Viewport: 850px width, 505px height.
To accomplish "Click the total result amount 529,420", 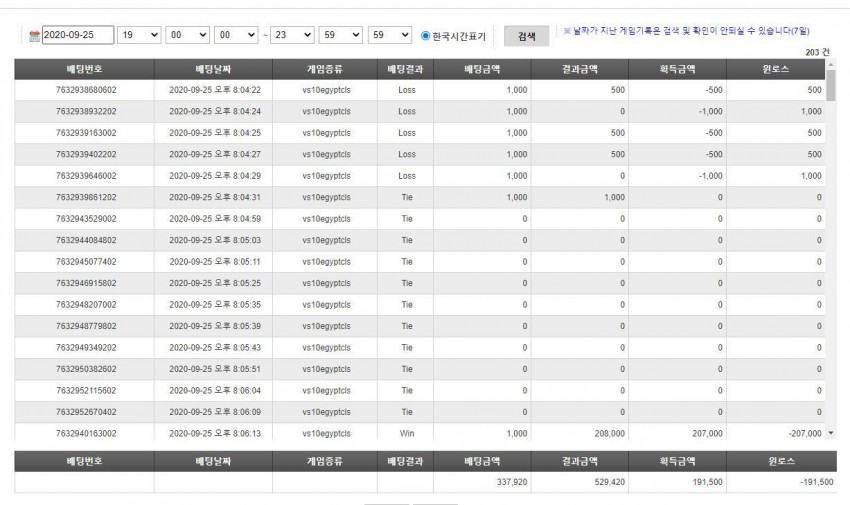I will coord(609,482).
